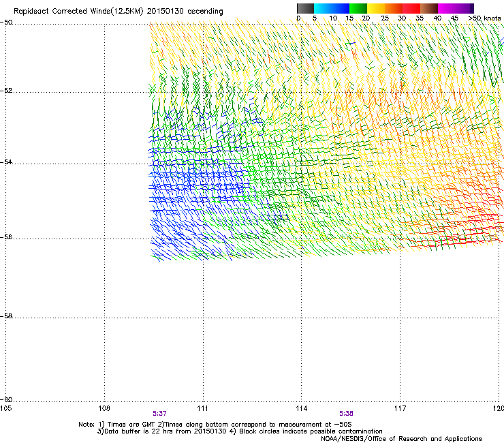Click the blue 10-15 knots legend swatch
The width and height of the screenshot is (504, 443).
pos(341,8)
